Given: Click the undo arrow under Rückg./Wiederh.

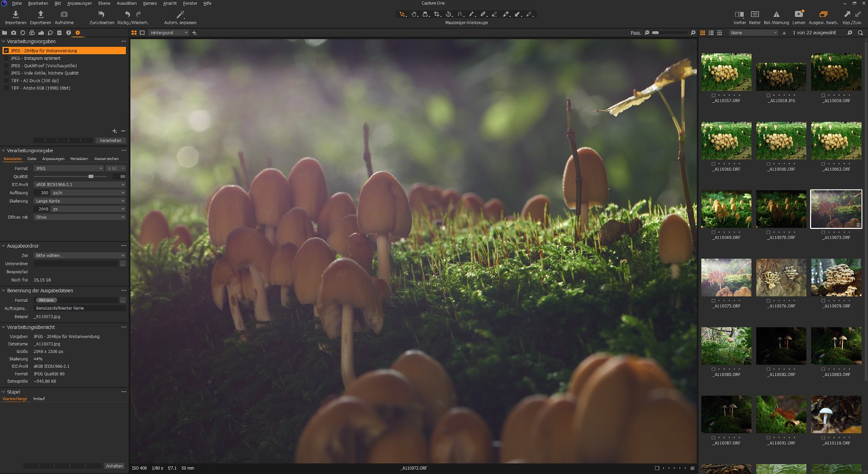Looking at the screenshot, I should [x=128, y=14].
